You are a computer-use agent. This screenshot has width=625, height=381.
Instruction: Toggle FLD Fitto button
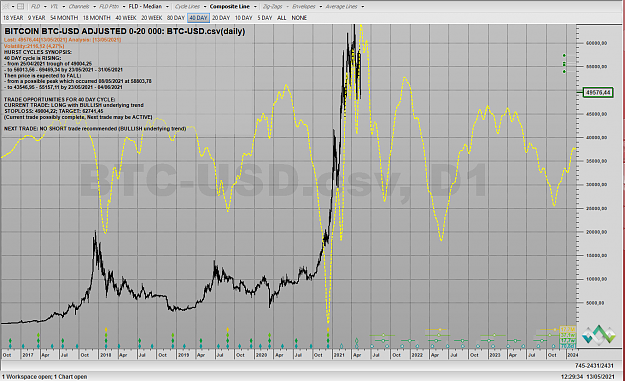tap(109, 6)
